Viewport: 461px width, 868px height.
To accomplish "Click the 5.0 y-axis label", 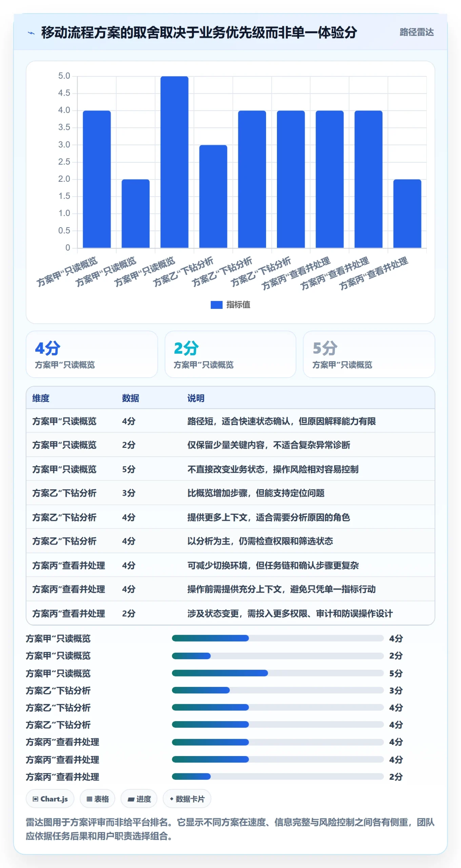I will tap(64, 76).
